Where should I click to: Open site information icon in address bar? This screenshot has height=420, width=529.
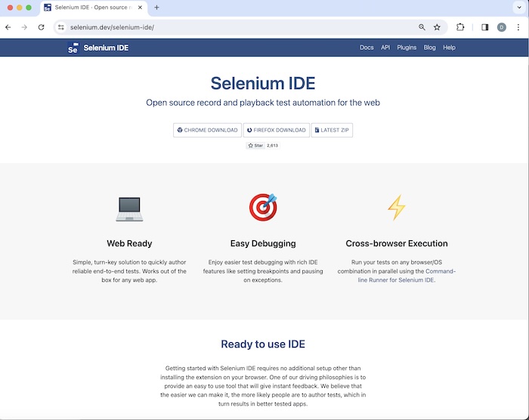pos(61,27)
